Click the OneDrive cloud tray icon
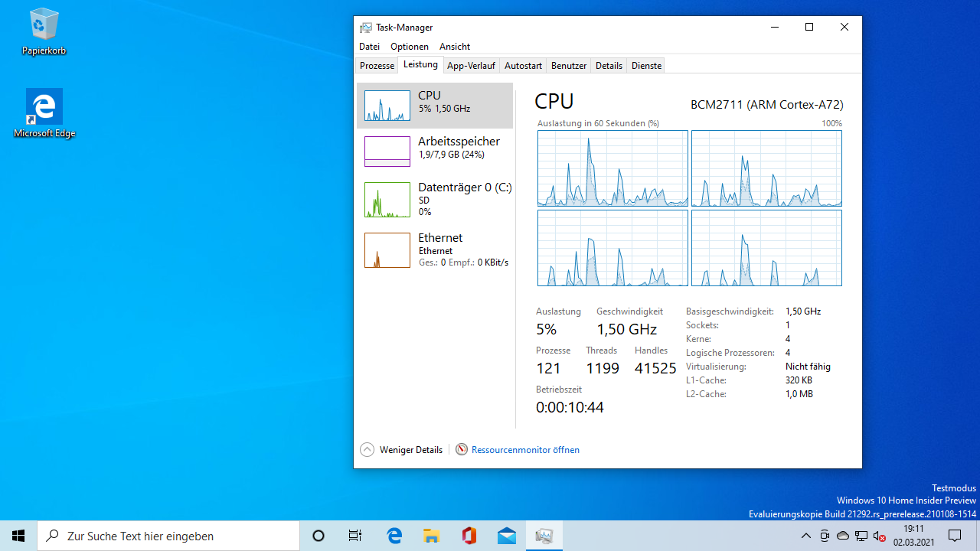The image size is (980, 551). click(843, 536)
